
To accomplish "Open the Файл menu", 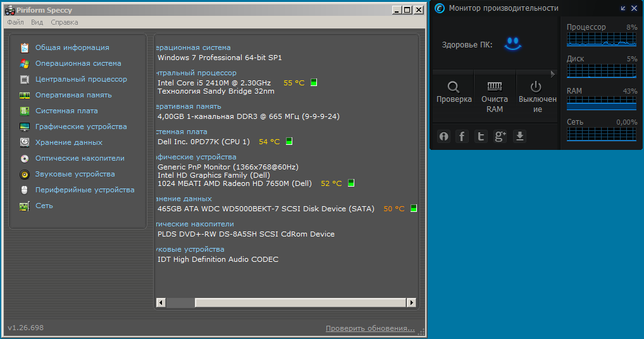I will click(x=15, y=22).
